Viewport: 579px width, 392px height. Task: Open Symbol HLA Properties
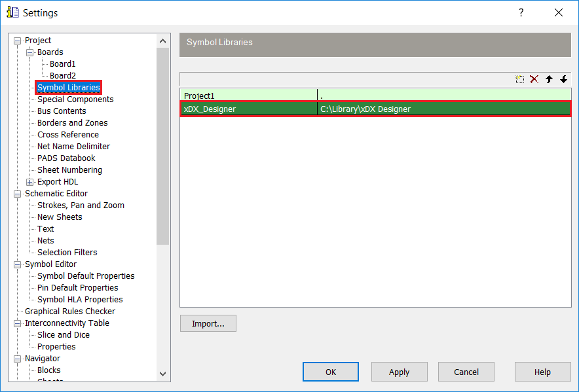(80, 300)
